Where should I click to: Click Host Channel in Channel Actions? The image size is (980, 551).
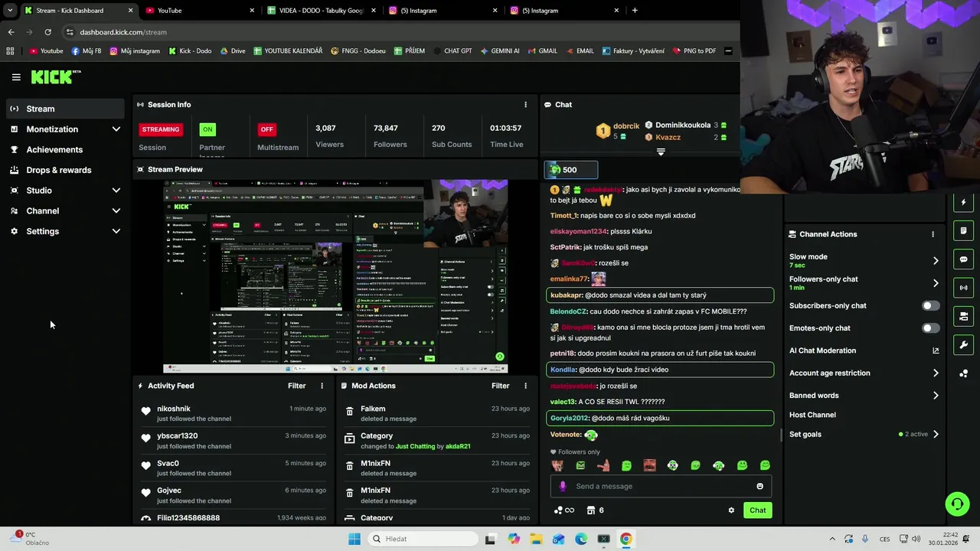point(812,415)
